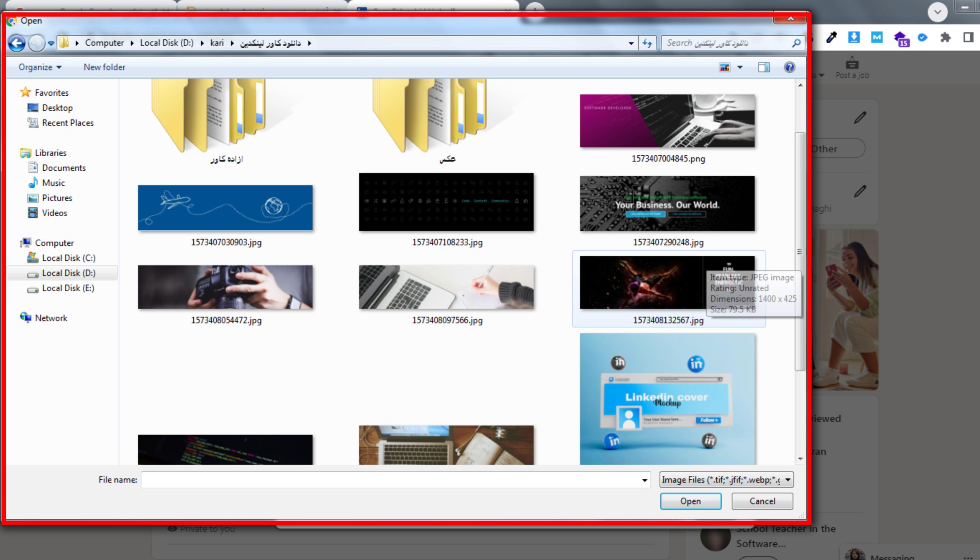This screenshot has width=980, height=560.
Task: Open the Network location in sidebar
Action: coord(51,318)
